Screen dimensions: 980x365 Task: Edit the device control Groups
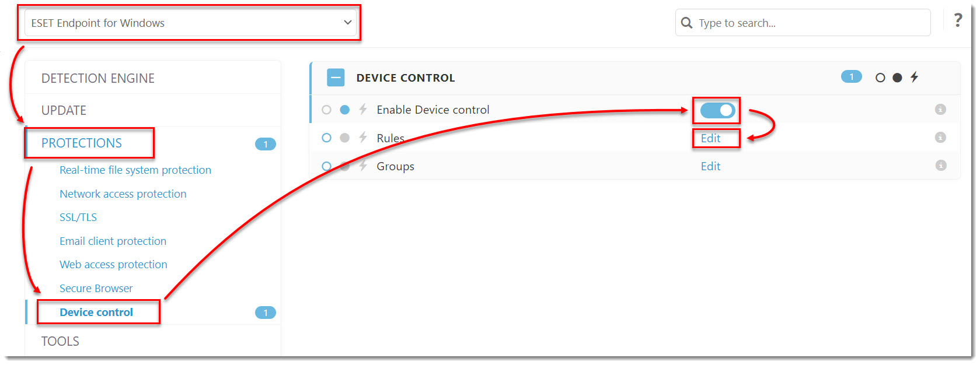[710, 166]
